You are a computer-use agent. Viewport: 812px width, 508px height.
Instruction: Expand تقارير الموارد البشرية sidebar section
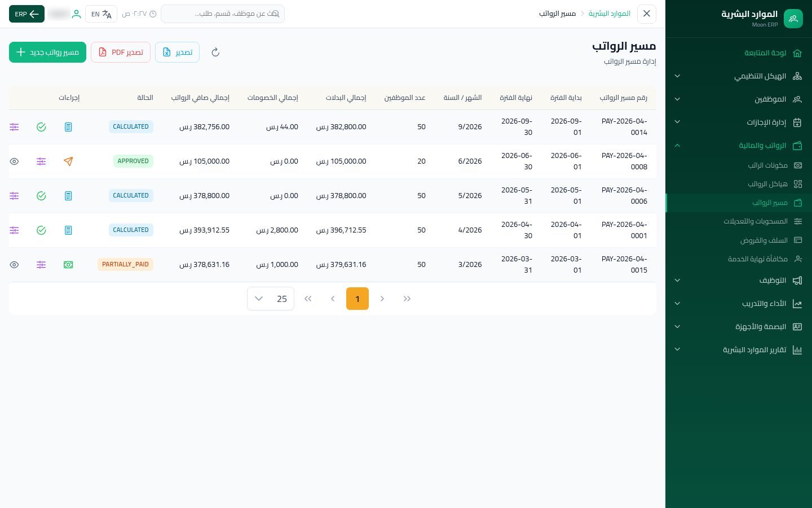tap(739, 350)
